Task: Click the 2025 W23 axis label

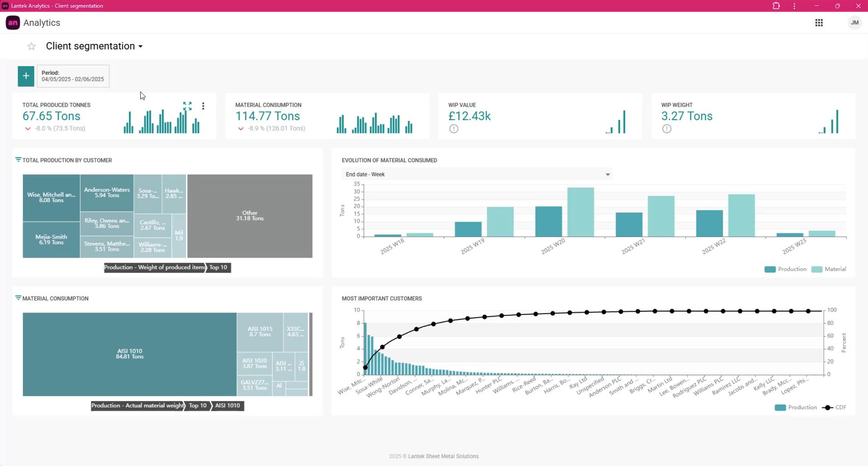Action: click(794, 247)
